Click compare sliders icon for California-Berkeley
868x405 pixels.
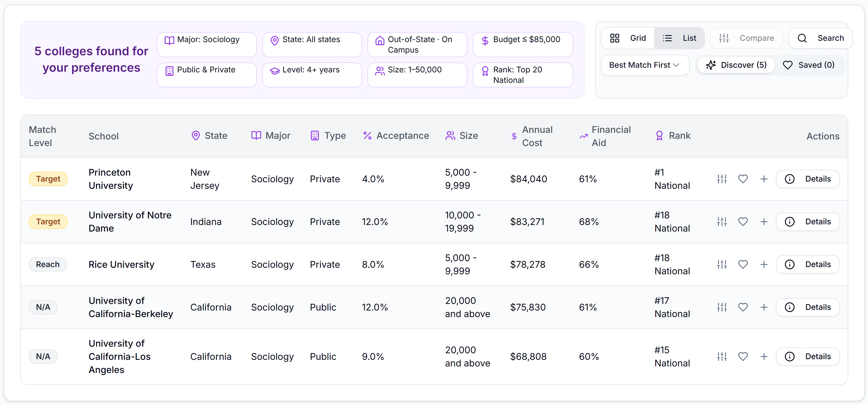722,307
